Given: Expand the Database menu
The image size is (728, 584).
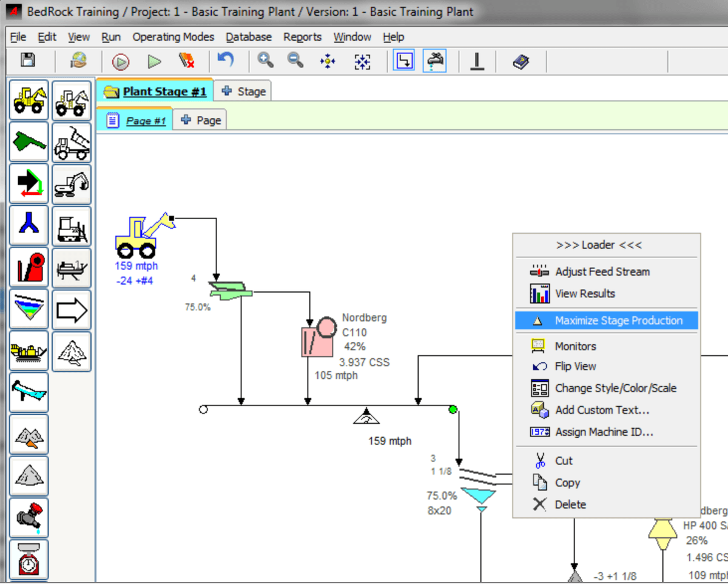Looking at the screenshot, I should [x=249, y=37].
